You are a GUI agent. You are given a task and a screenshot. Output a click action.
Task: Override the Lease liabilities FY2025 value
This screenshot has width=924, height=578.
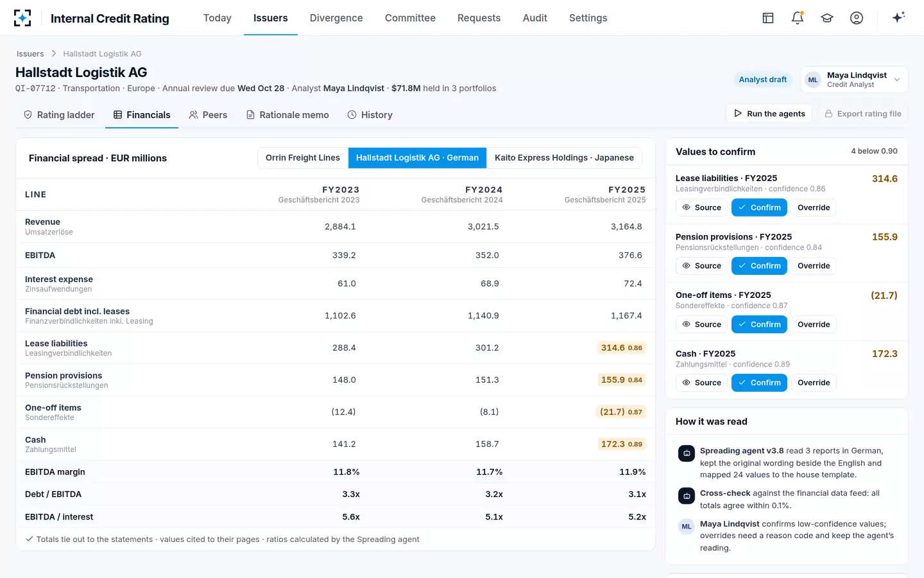coord(814,207)
